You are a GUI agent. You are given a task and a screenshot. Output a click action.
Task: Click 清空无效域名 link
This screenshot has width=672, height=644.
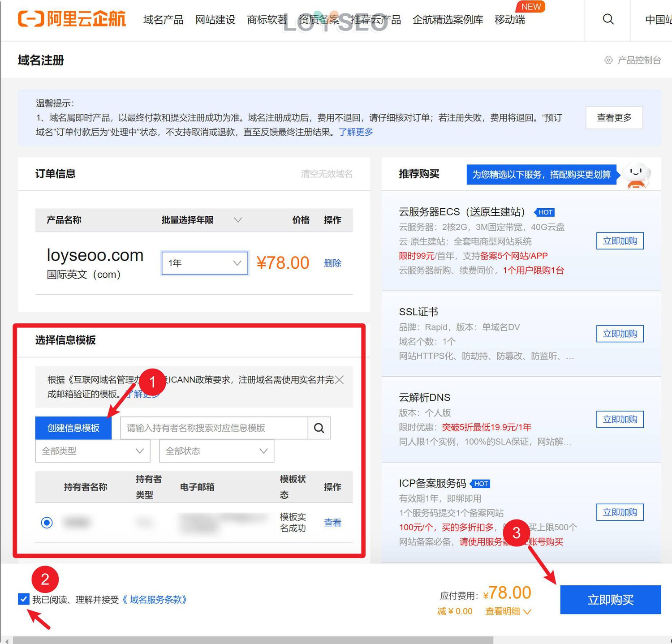coord(327,174)
